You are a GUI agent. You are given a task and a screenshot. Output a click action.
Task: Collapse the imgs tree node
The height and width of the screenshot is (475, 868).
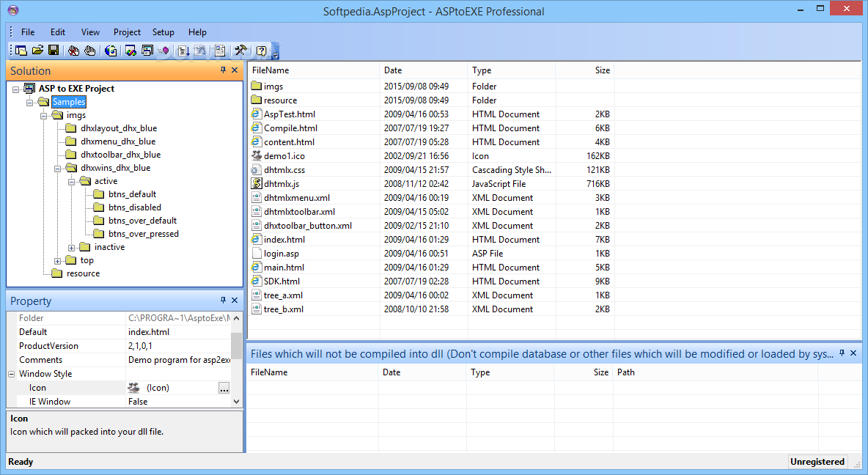tap(44, 116)
